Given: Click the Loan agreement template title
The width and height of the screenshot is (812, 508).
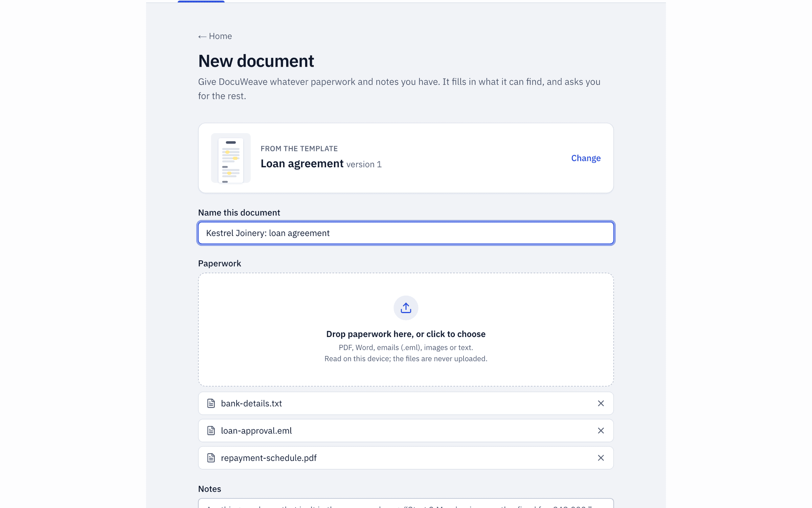Looking at the screenshot, I should click(x=302, y=164).
